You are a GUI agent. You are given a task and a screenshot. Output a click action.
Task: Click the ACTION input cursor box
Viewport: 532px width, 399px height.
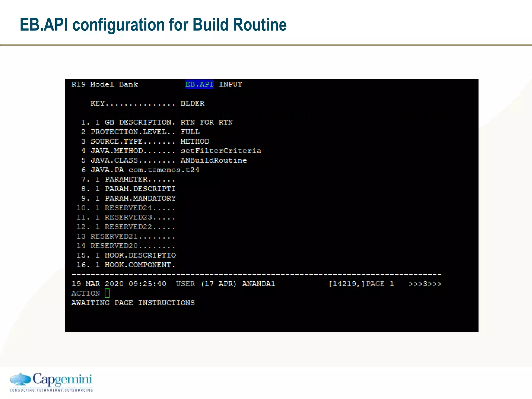[107, 293]
